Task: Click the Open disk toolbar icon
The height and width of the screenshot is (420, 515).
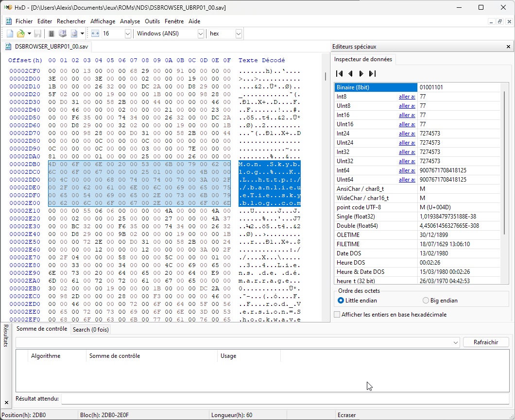Action: click(63, 34)
